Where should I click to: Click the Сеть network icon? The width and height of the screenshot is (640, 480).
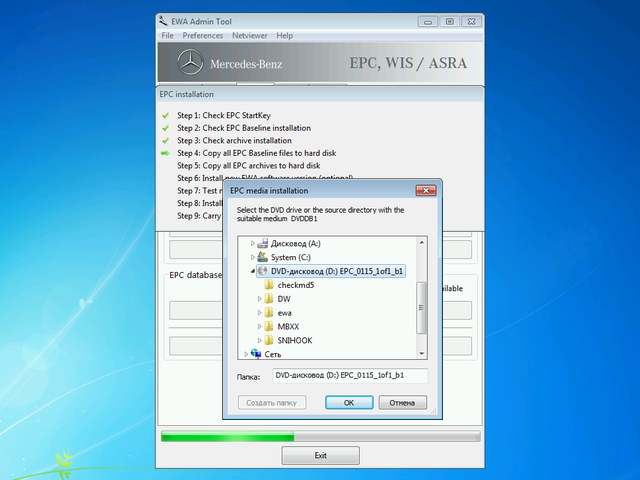256,353
